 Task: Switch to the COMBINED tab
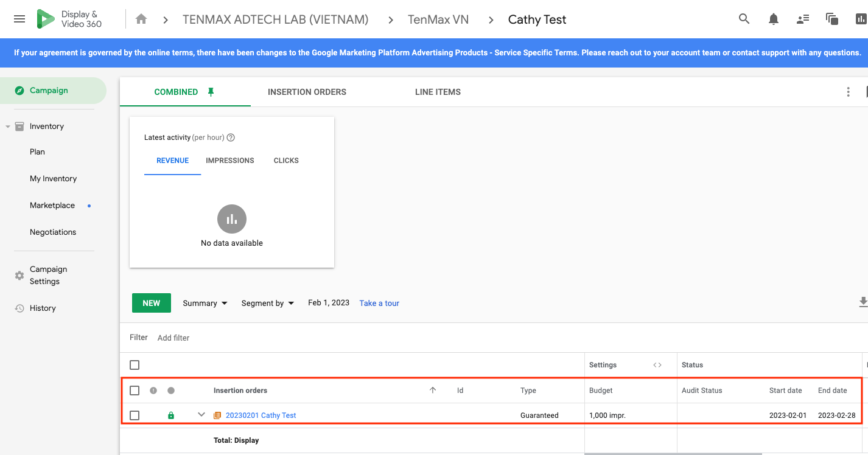click(185, 92)
